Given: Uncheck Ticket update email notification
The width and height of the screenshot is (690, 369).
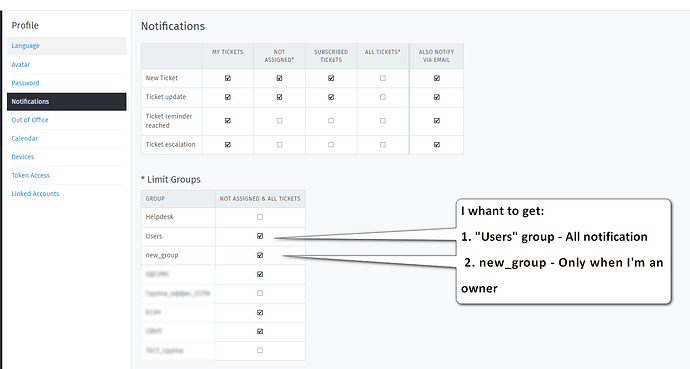Looking at the screenshot, I should 437,97.
